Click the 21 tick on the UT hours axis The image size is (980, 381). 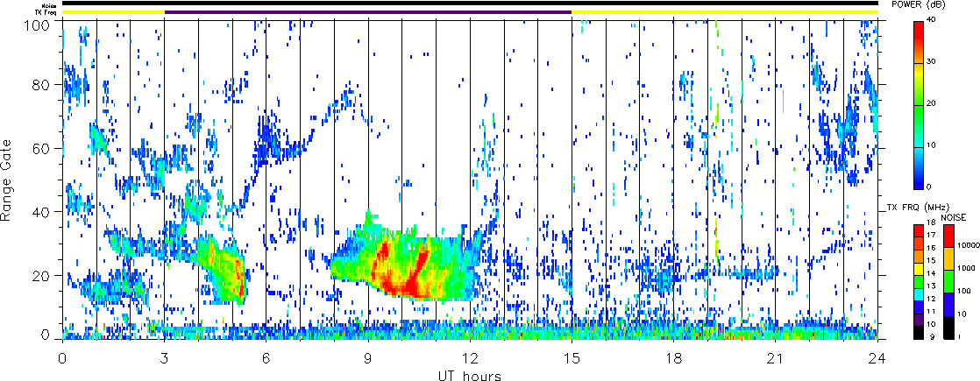click(776, 358)
